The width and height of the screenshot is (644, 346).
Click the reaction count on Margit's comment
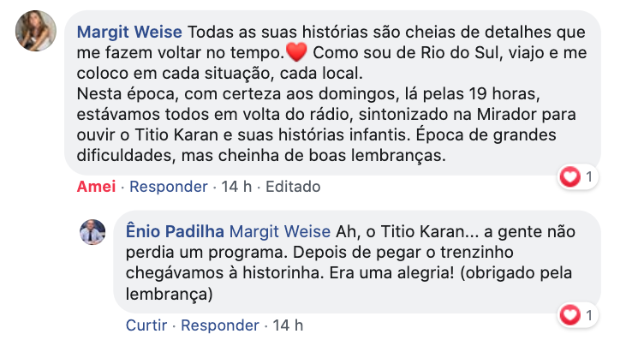click(589, 177)
